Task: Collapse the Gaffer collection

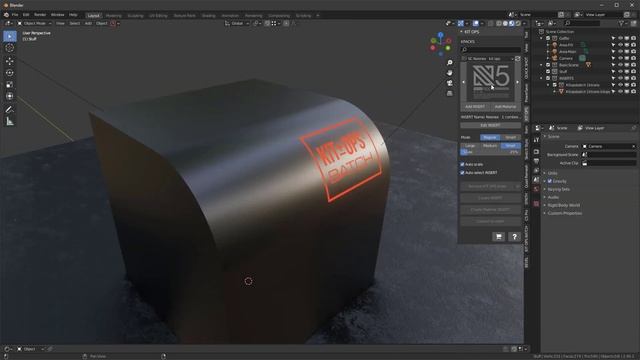Action: [542, 38]
